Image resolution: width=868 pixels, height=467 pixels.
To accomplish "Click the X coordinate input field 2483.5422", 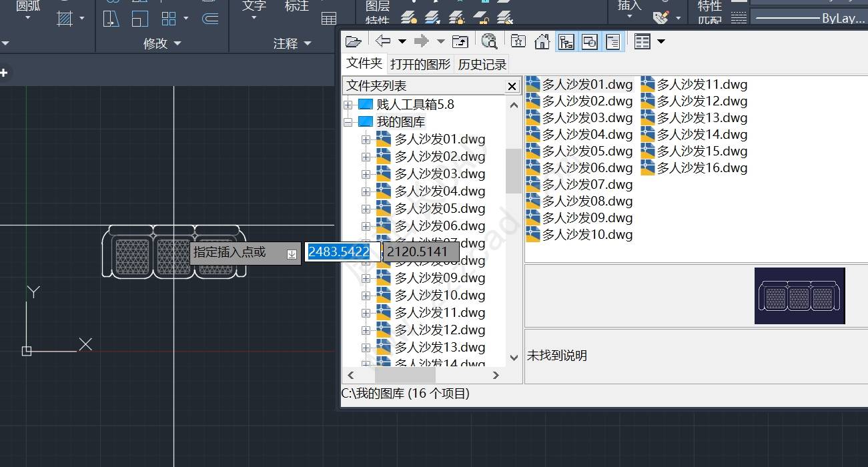I will (x=342, y=252).
